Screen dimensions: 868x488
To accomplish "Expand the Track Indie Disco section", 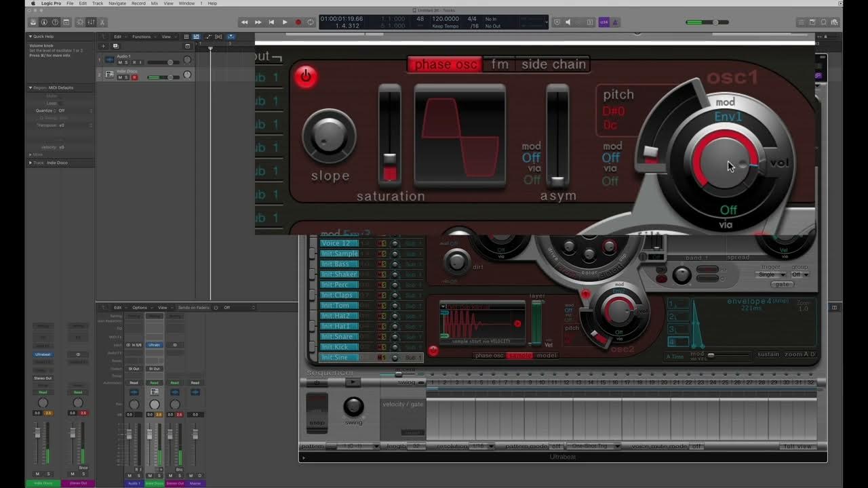I will pos(31,163).
